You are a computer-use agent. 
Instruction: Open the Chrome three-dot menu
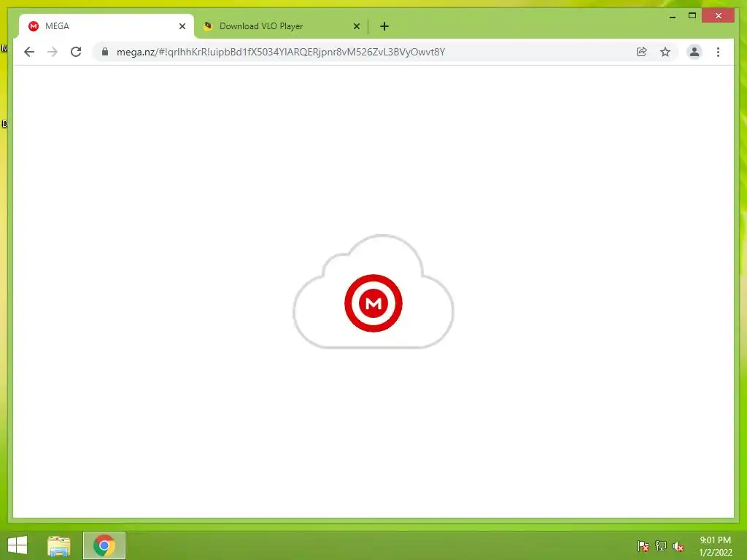tap(718, 52)
